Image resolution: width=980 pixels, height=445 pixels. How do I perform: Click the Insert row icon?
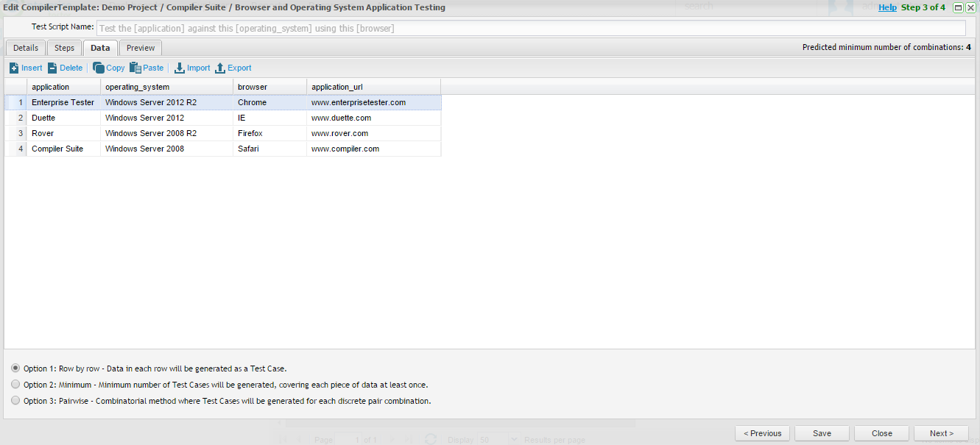(14, 68)
